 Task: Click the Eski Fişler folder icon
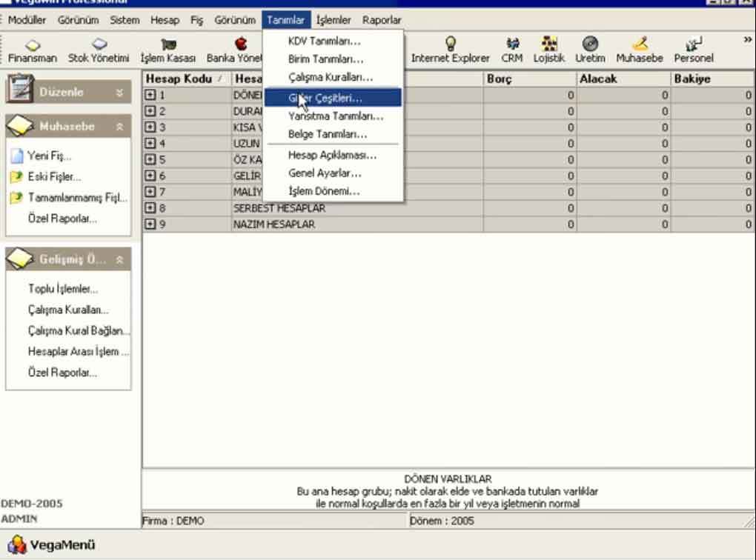(16, 176)
